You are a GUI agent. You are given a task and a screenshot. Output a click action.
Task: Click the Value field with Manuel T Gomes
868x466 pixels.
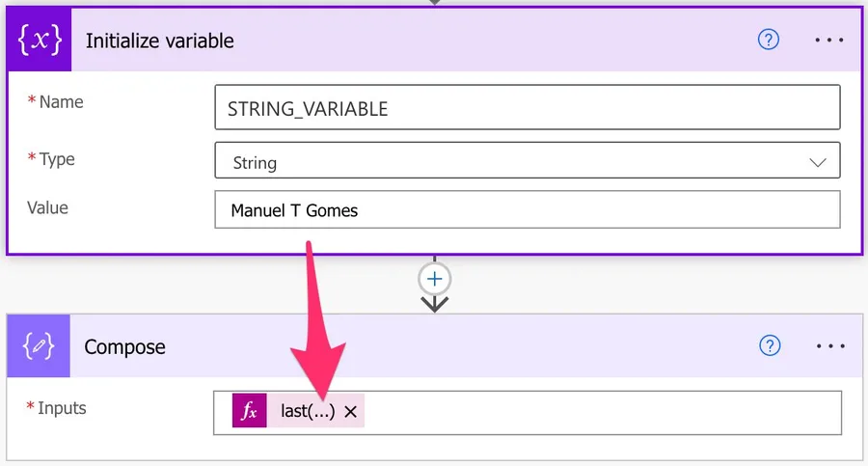(x=527, y=209)
